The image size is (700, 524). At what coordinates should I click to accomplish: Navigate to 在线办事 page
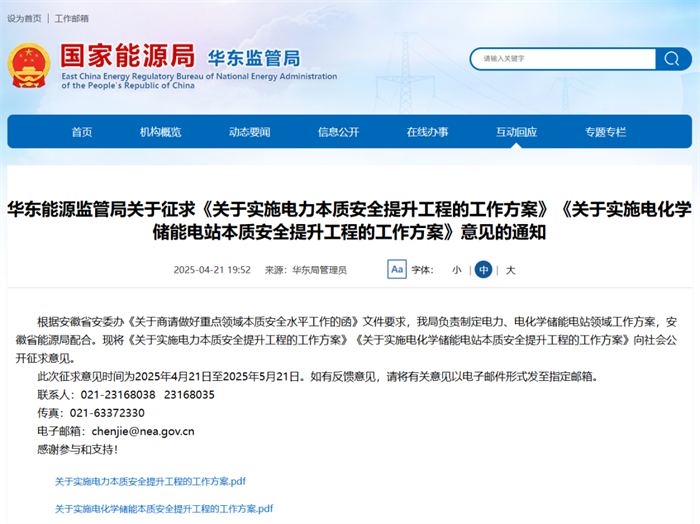[427, 132]
